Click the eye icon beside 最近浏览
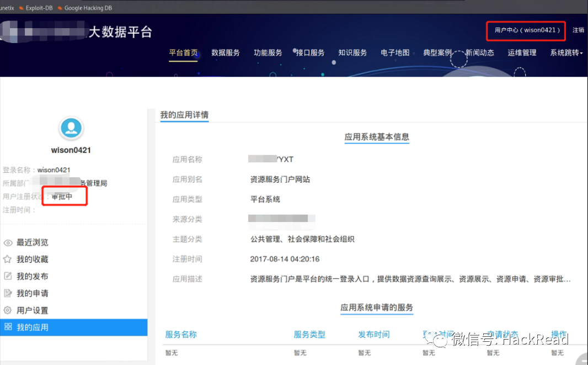Screen dimensions: 588x365 point(8,242)
